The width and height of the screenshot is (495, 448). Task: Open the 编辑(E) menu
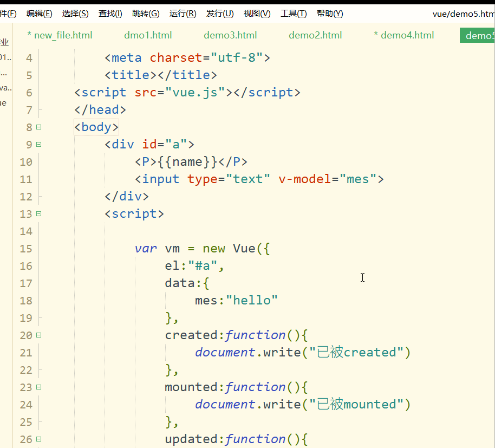40,14
